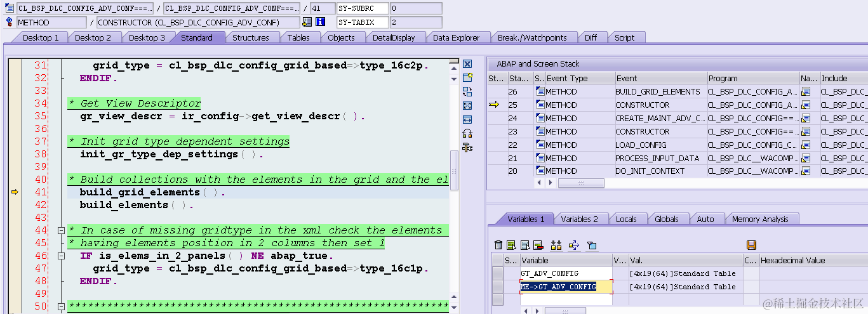Click the method gear icon in header
Viewport: 868px width, 314px height.
pyautogui.click(x=10, y=22)
